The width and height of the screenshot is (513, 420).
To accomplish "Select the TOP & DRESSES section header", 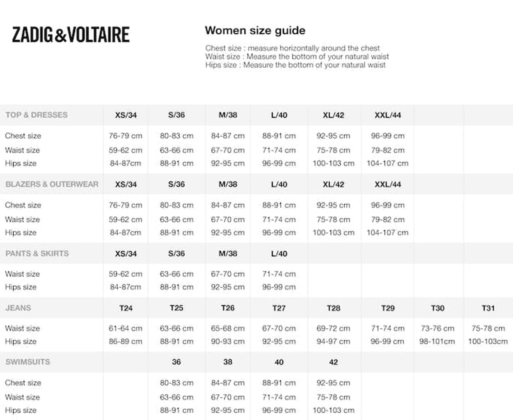I will 36,115.
